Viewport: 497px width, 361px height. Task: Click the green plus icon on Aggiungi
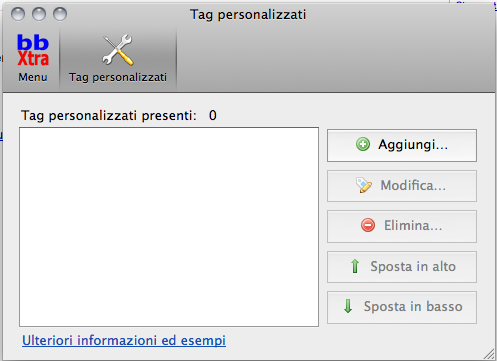click(x=363, y=144)
